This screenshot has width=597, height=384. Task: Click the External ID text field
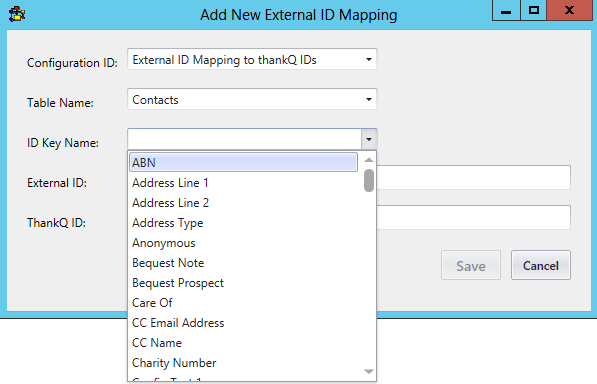tap(473, 177)
